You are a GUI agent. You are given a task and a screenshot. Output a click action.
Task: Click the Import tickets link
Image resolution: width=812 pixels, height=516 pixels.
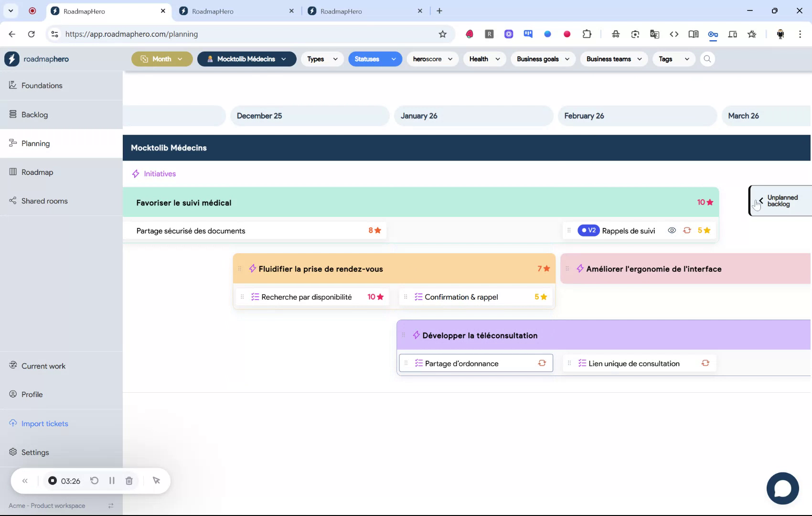45,423
